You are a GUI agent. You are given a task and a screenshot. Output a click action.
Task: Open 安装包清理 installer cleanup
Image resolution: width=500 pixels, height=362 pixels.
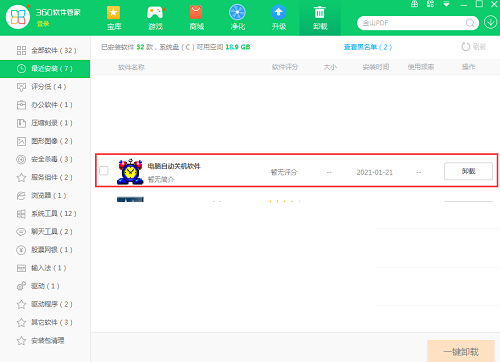(x=45, y=340)
